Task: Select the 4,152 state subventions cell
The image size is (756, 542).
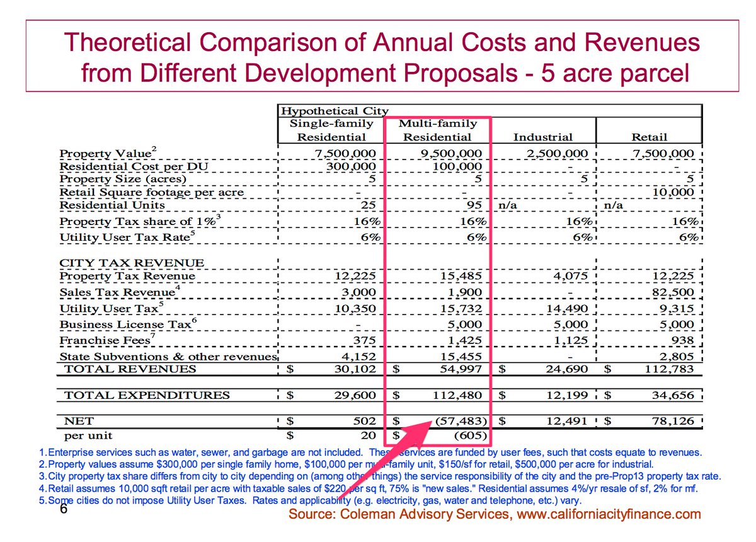Action: pos(358,356)
